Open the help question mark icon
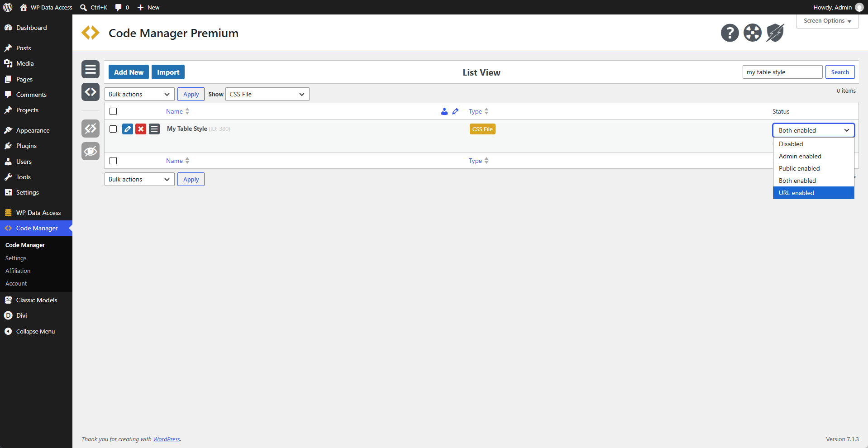The height and width of the screenshot is (448, 868). click(x=730, y=33)
